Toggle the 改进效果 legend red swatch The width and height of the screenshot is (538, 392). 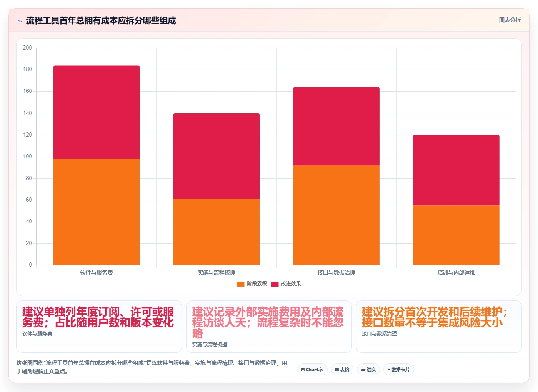point(275,284)
